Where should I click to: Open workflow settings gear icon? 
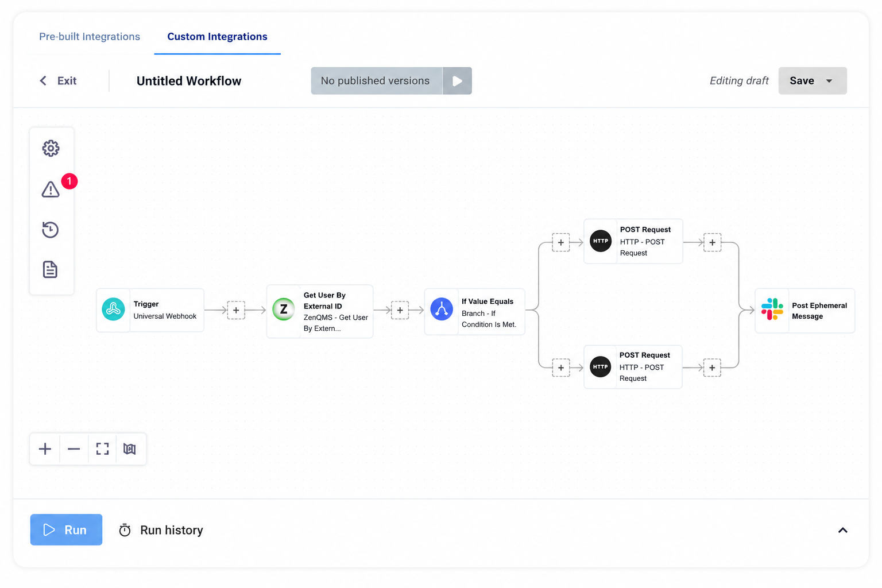point(51,148)
